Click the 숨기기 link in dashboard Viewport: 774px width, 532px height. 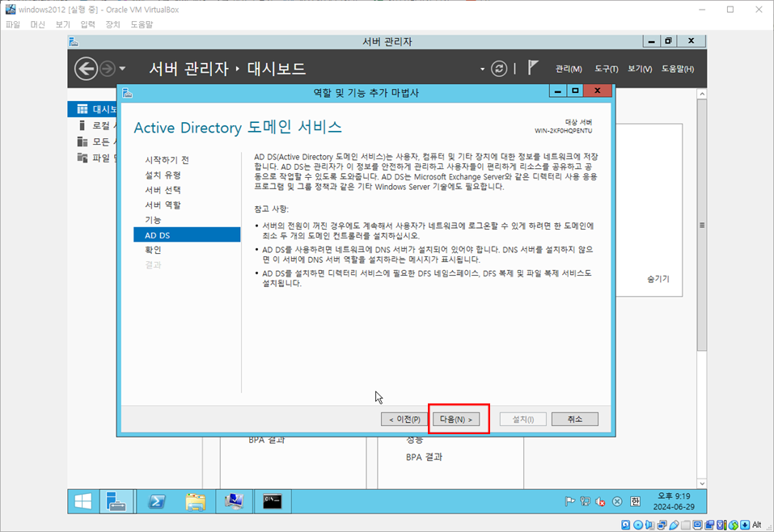[658, 279]
